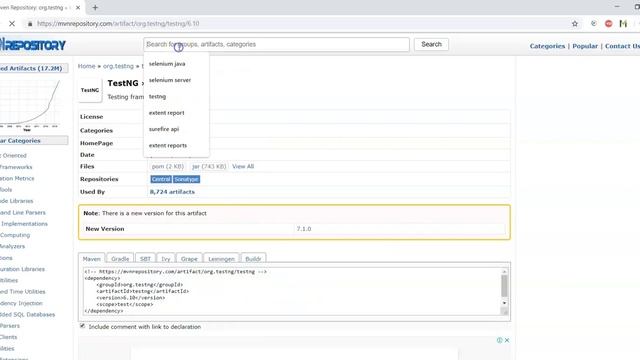
Task: Open 'Configuration Libraries' category
Action: coord(22,269)
